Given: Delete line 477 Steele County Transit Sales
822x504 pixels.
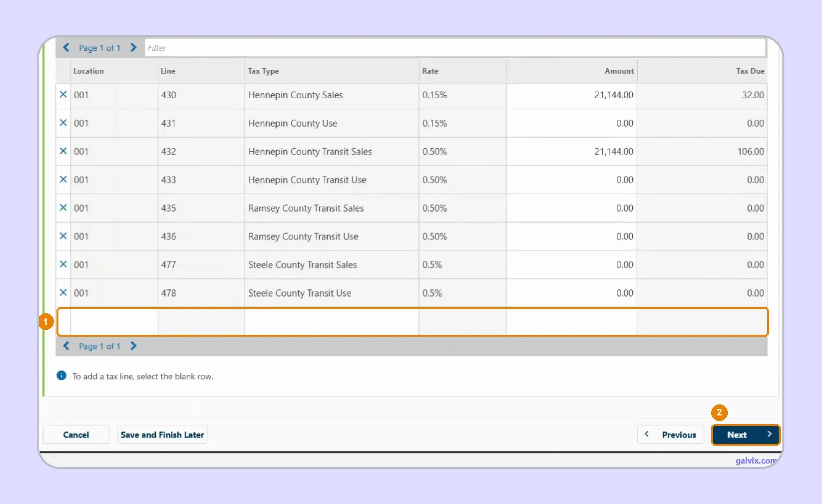Looking at the screenshot, I should (x=63, y=264).
